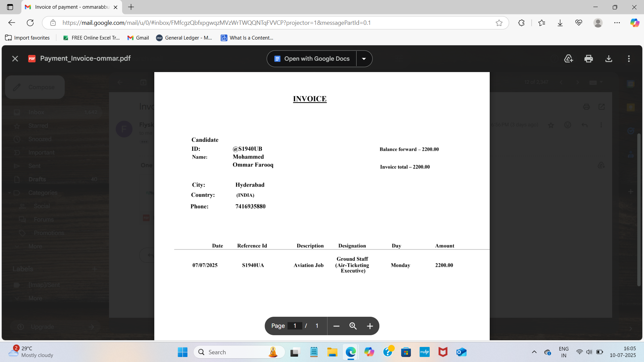Open a new browser tab
The image size is (644, 362).
(131, 7)
